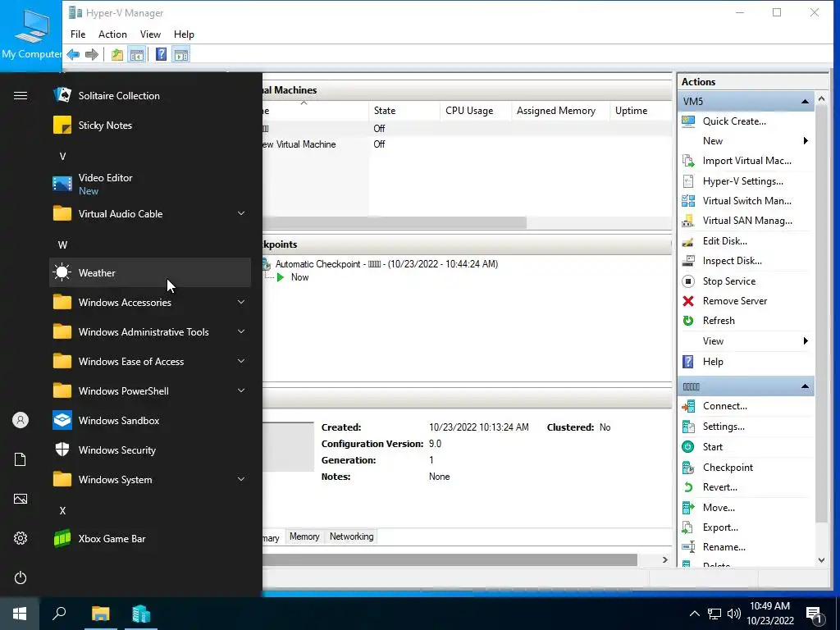Select the Automatic Checkpoint entry
The width and height of the screenshot is (840, 630).
click(x=386, y=264)
